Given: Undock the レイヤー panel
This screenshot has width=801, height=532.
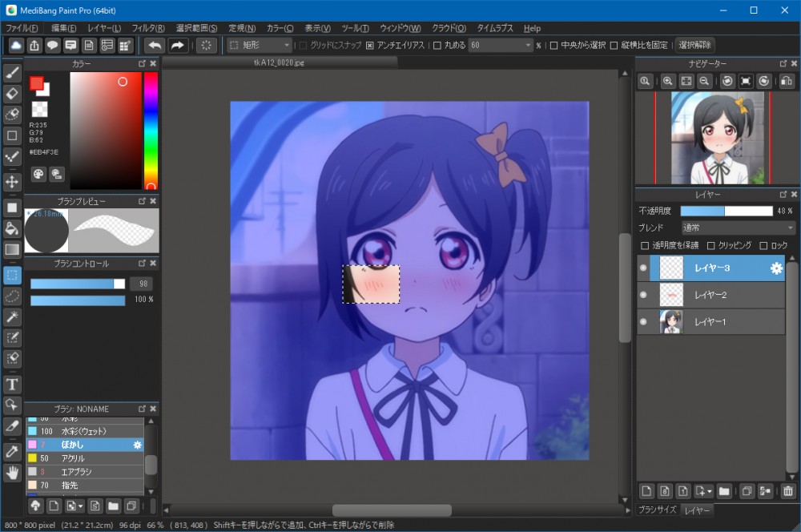Looking at the screenshot, I should 783,195.
